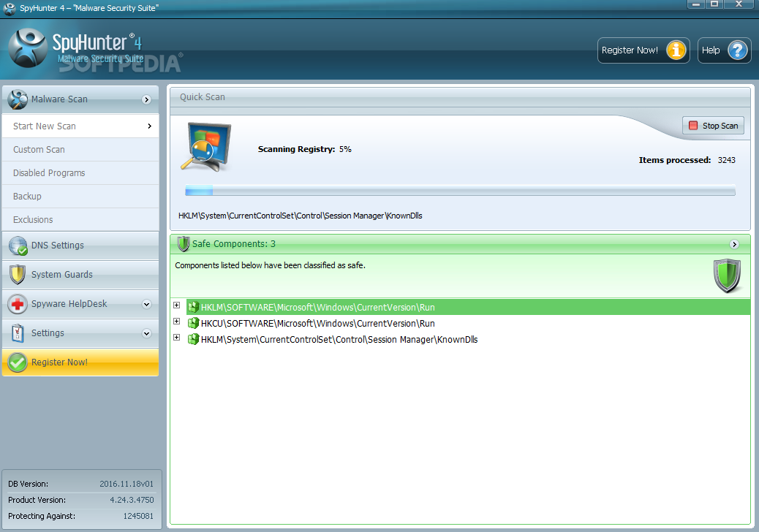Click the Malware Scan magnifier icon
Screen dimensions: 759x532
click(18, 99)
